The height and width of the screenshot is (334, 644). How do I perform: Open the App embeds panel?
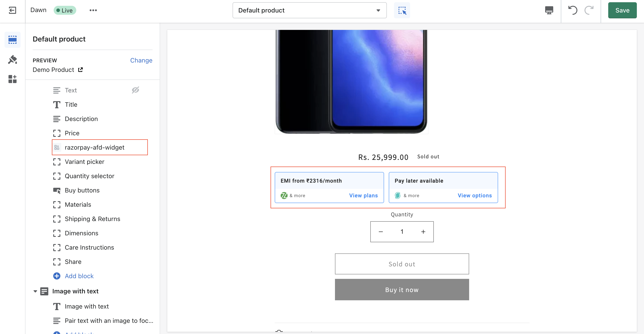13,79
